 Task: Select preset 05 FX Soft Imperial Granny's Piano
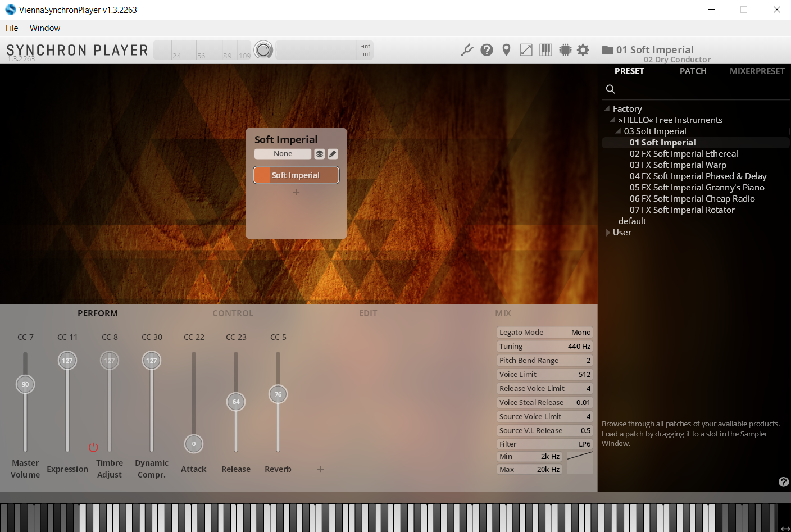[x=697, y=188]
